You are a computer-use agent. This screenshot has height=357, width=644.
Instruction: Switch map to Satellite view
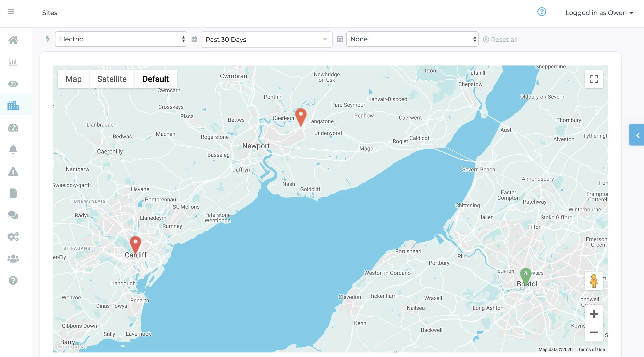tap(112, 79)
